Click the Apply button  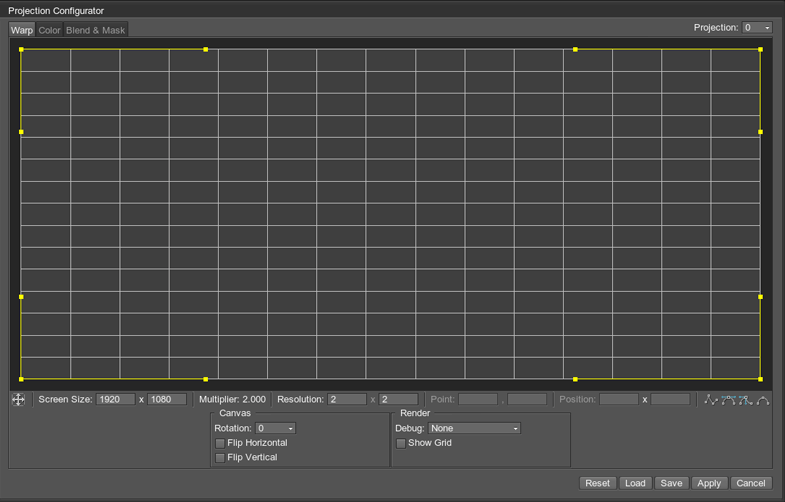click(709, 483)
